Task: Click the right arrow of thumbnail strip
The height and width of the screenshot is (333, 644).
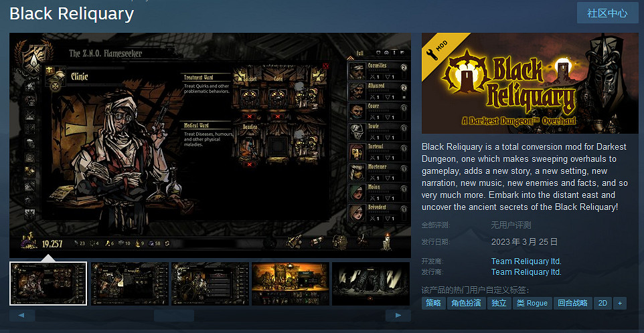Action: (x=398, y=316)
